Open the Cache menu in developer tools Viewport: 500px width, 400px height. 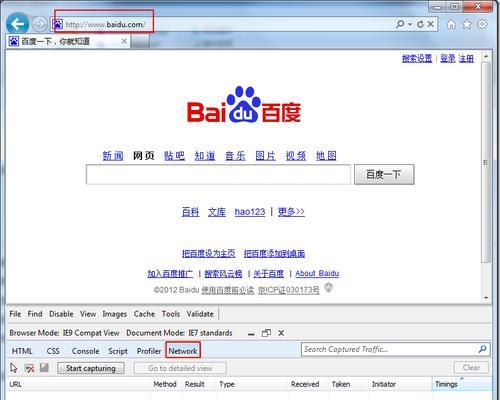144,314
